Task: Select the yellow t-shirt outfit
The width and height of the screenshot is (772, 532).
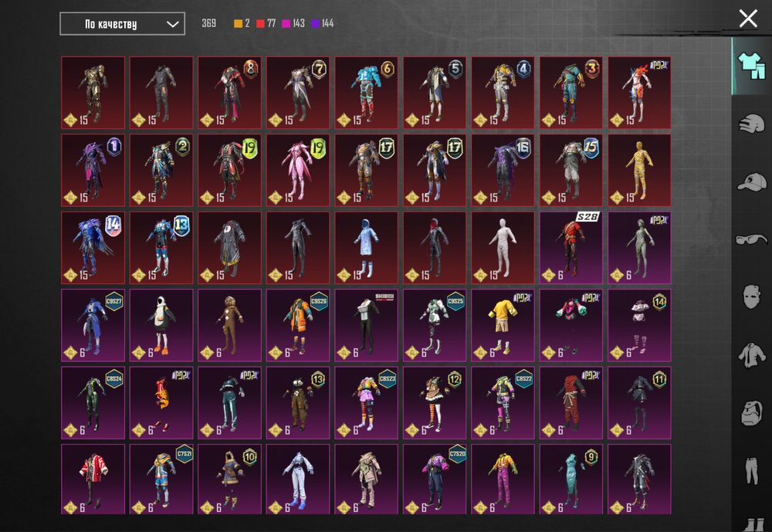Action: pos(503,326)
